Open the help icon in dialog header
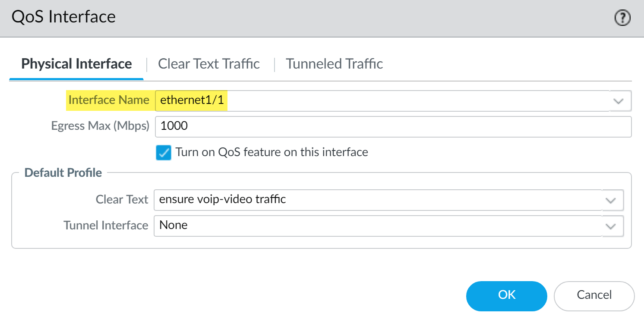644x326 pixels. click(x=622, y=19)
